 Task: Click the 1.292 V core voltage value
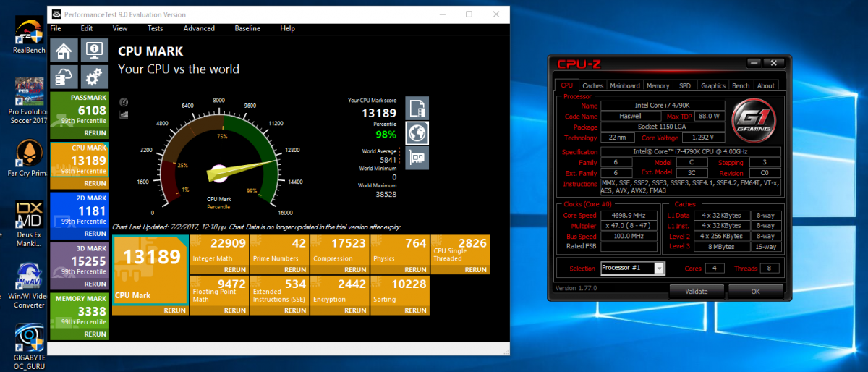pyautogui.click(x=702, y=138)
